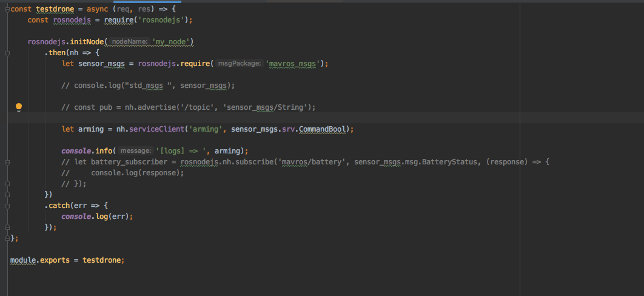The height and width of the screenshot is (296, 644).
Task: Click 'testdrone' on the module.exports line
Action: pyautogui.click(x=102, y=260)
